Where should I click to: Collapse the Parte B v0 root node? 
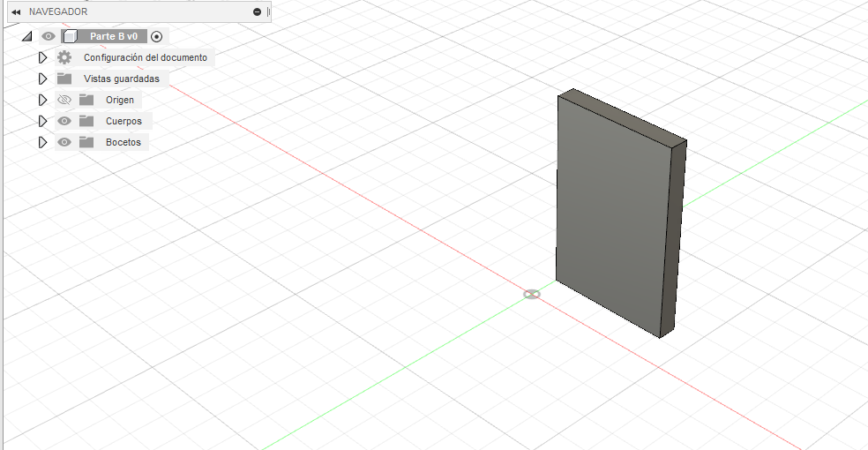click(x=26, y=36)
